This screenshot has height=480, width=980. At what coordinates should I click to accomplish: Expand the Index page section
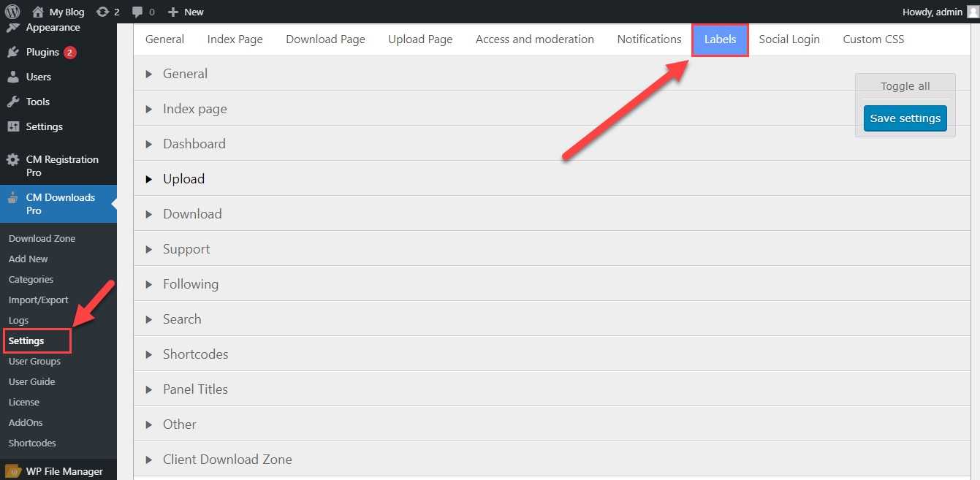(552, 108)
